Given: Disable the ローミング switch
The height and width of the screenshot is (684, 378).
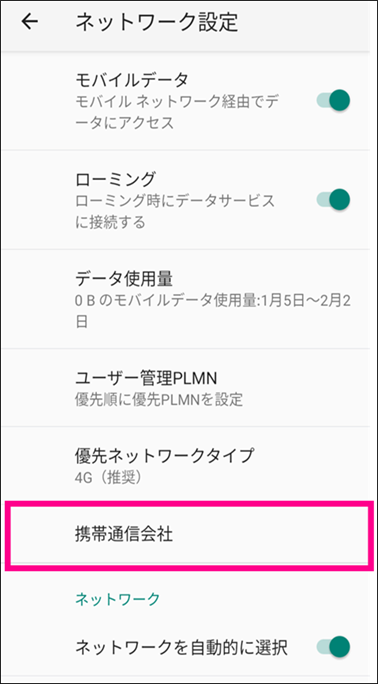Looking at the screenshot, I should (x=334, y=199).
